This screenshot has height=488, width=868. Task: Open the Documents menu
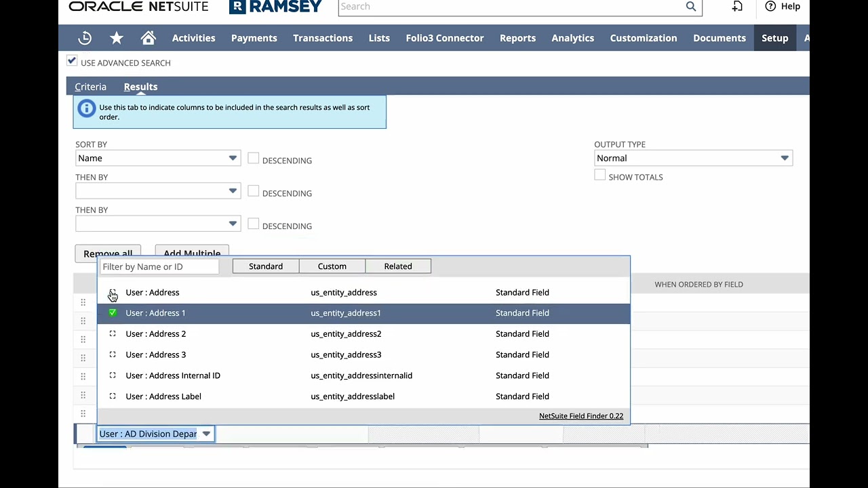tap(719, 38)
